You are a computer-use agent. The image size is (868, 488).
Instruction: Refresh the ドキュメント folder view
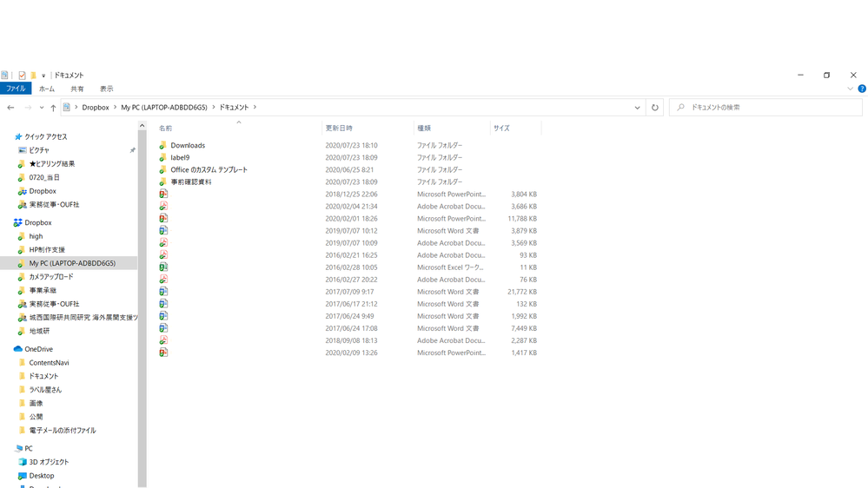(x=655, y=108)
